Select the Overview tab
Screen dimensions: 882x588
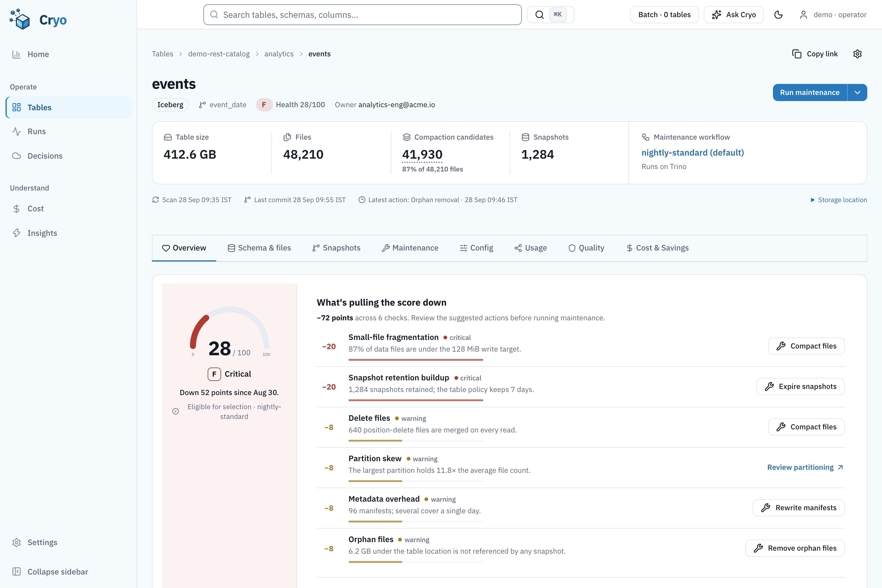[184, 248]
